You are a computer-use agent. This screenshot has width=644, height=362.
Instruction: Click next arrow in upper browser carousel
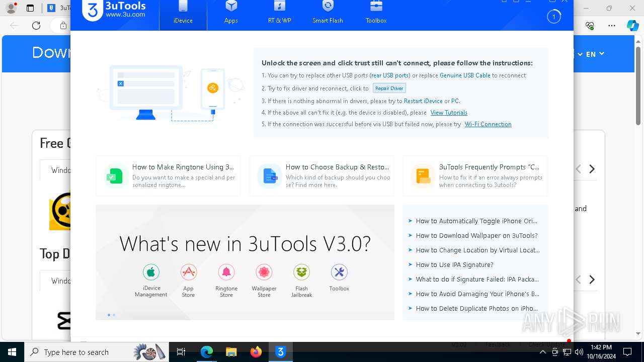pyautogui.click(x=592, y=169)
